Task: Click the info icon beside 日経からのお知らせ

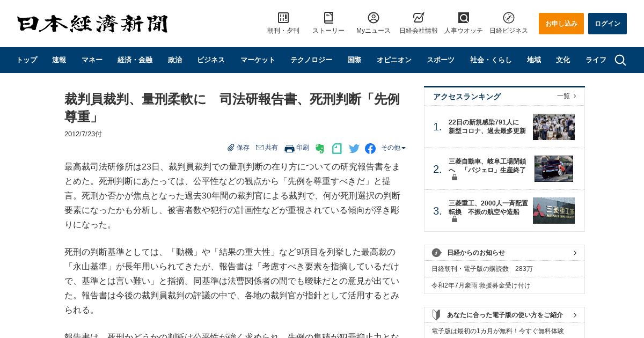Action: point(437,253)
